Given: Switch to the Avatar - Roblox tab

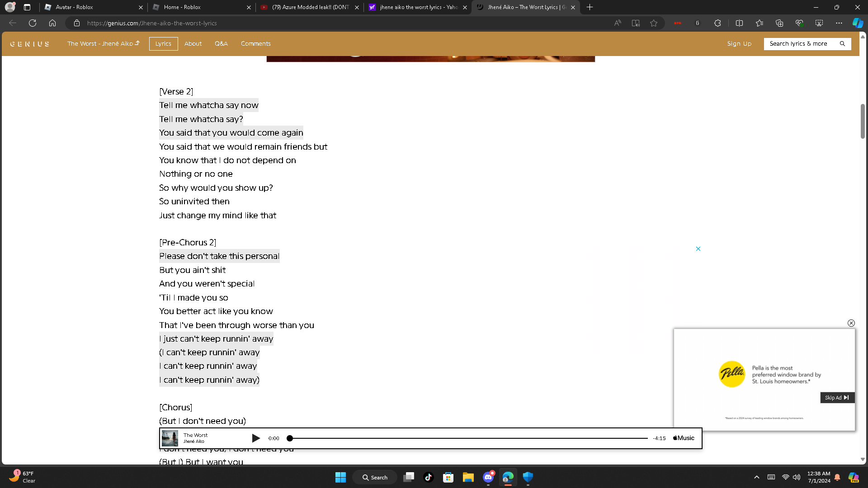Looking at the screenshot, I should (94, 7).
